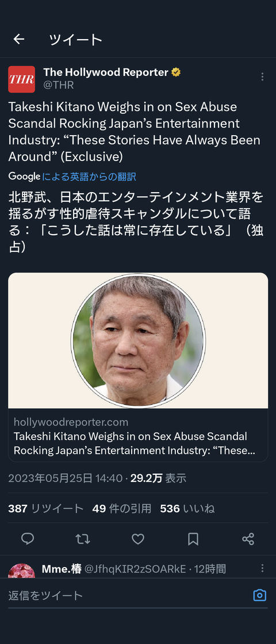View the 387 リツイート list
Viewport: 276px width, 644px height.
(x=45, y=509)
